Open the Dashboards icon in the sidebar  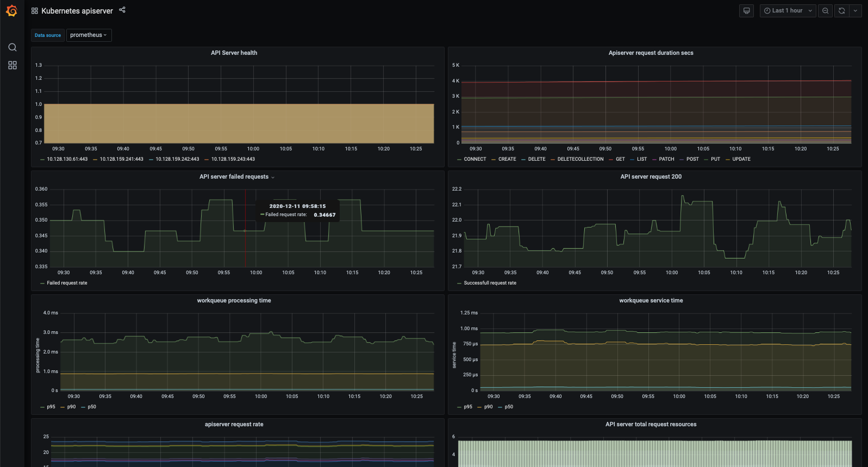click(x=13, y=65)
